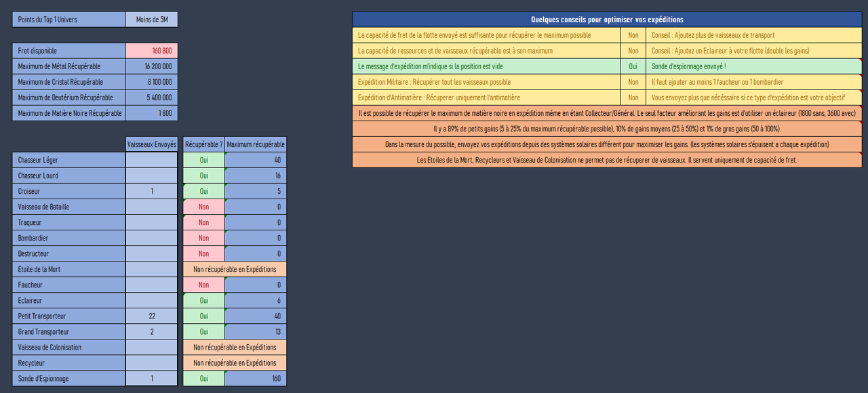Click 'Conseil : Ajoutez plus de vaisseaux de transport'
The width and height of the screenshot is (868, 393).
[754, 35]
